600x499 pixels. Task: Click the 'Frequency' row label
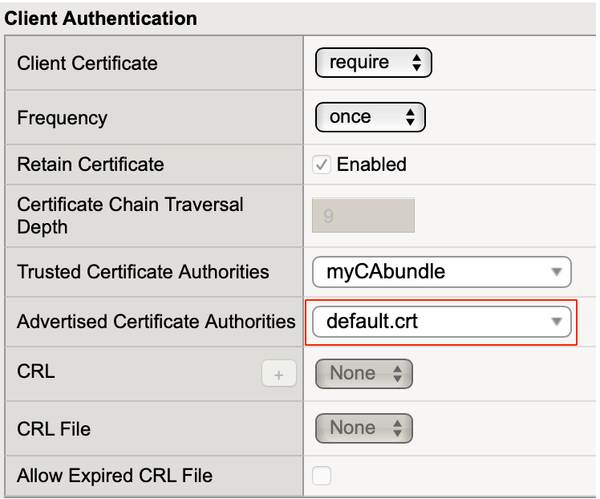click(62, 117)
